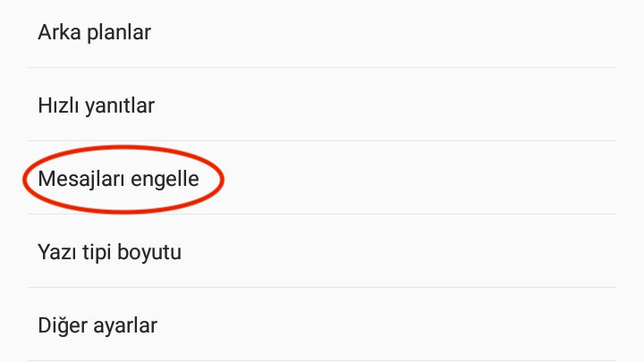
Task: Click the word 'planlar' in the first row
Action: (x=119, y=34)
